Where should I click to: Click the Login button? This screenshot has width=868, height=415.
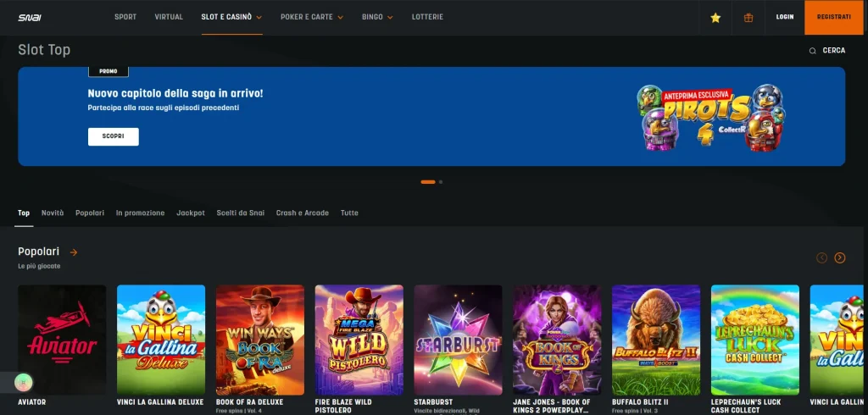pos(785,17)
